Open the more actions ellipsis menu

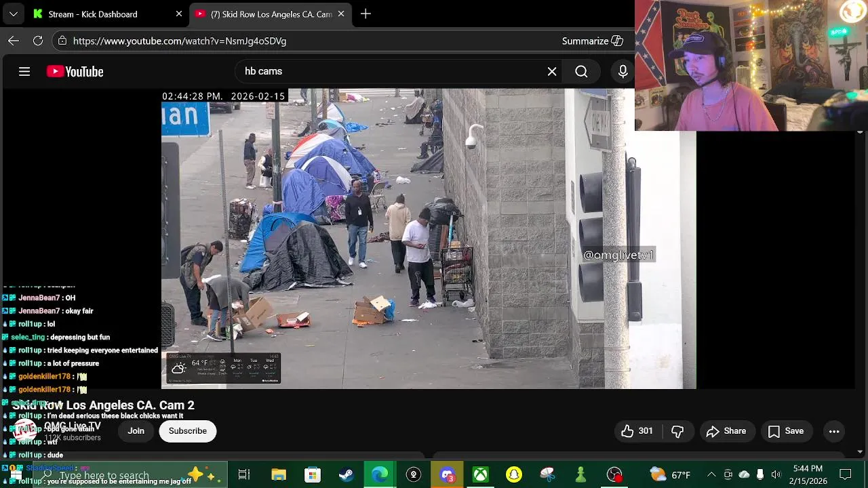tap(834, 431)
